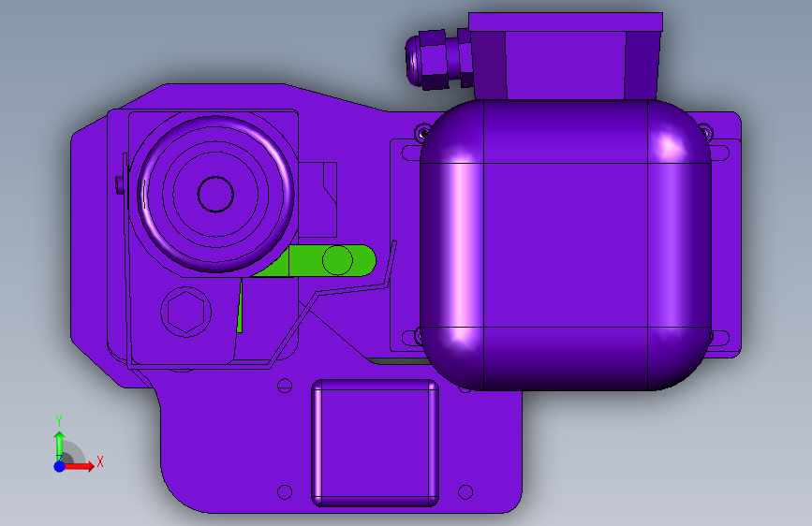Viewport: 812px width, 526px height.
Task: Select the thin green strip below round cap
Action: 240,306
